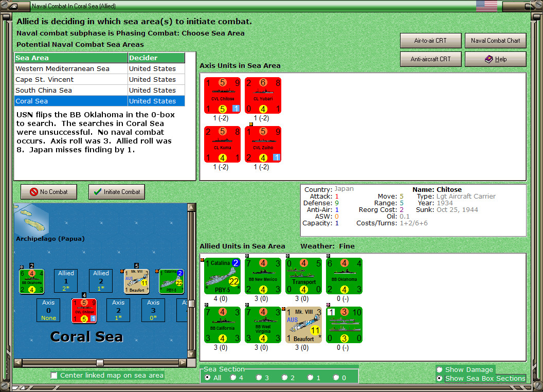Click Beaufort counter on Coral Sea map

137,281
